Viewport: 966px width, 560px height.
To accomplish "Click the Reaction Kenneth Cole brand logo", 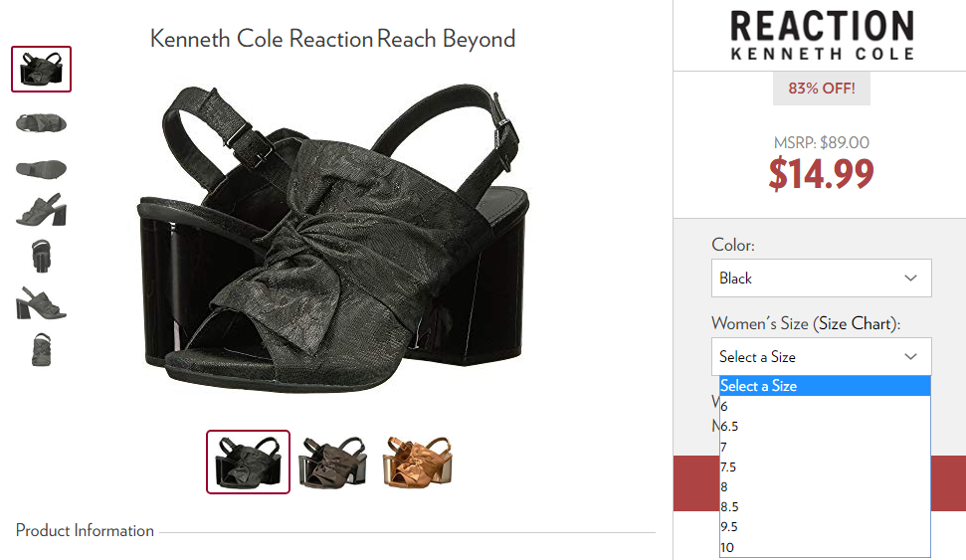I will [822, 35].
